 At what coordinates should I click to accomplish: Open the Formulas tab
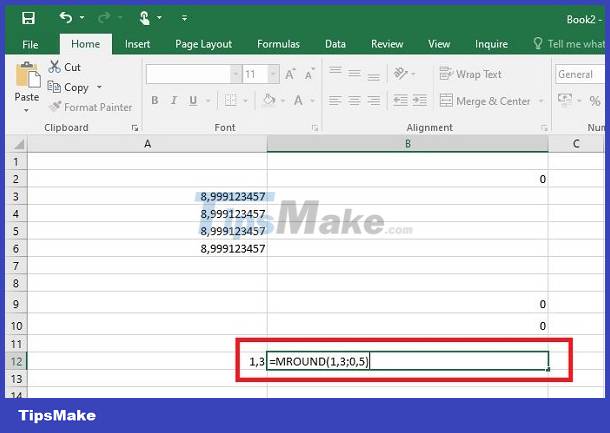point(278,44)
